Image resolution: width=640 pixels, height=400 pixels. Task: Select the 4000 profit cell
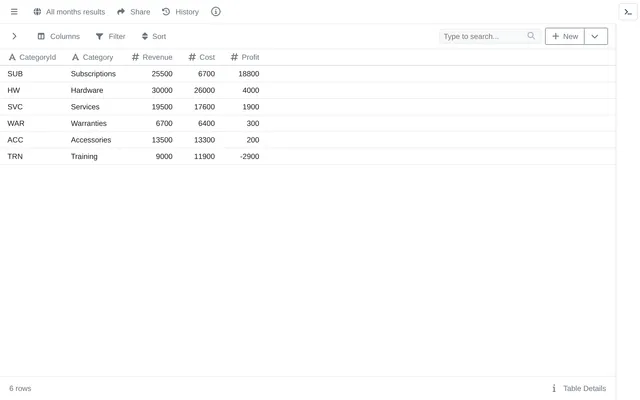coord(251,90)
